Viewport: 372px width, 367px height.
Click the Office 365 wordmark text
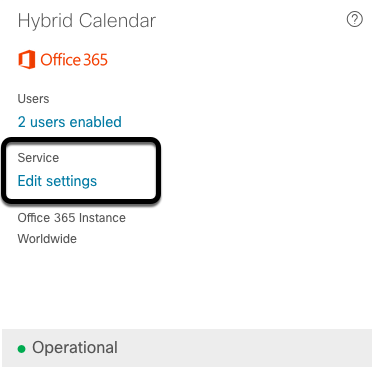click(74, 60)
